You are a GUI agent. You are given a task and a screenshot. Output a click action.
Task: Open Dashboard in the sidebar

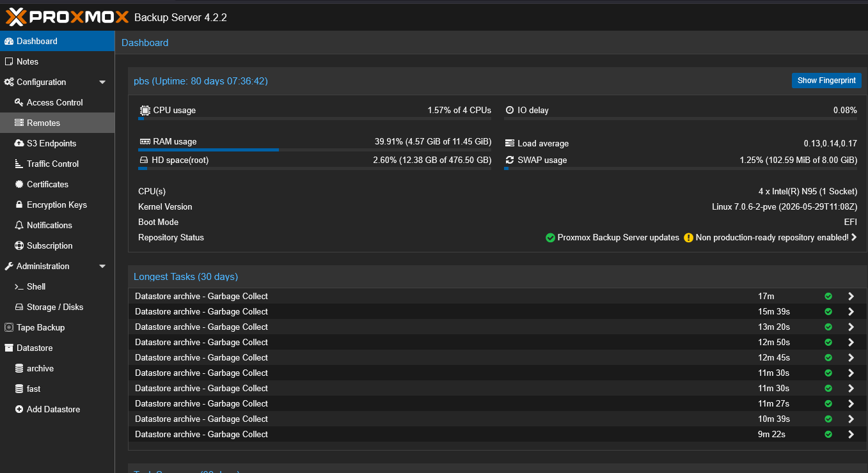(57, 41)
